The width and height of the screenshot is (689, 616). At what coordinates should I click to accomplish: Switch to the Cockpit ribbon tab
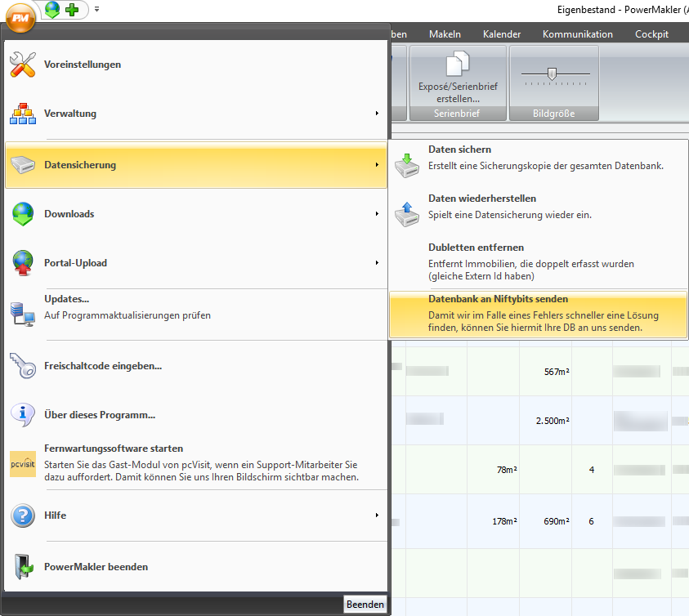pos(651,34)
